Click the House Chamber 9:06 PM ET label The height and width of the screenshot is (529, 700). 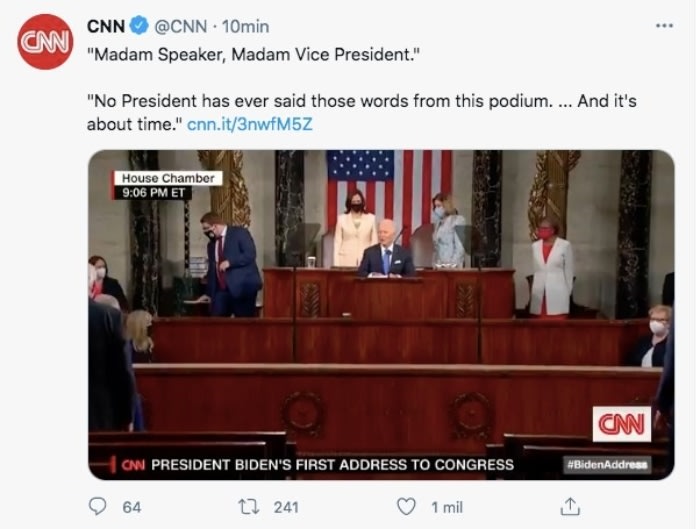[x=166, y=185]
